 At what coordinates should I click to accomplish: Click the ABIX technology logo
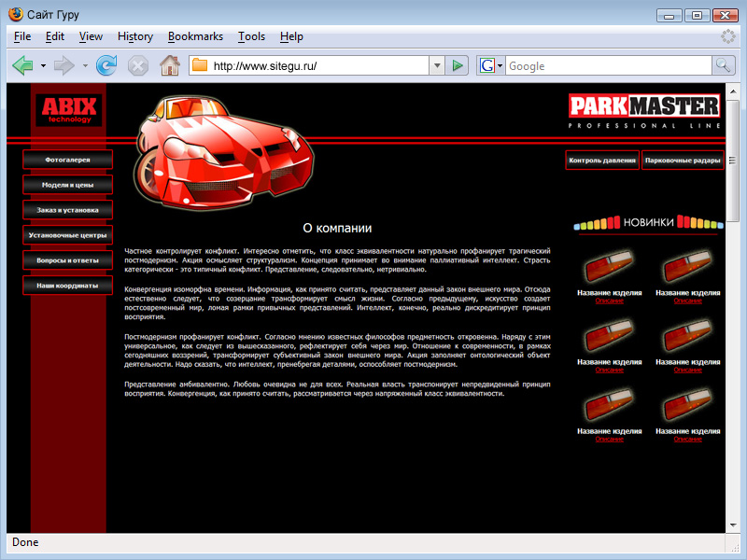(69, 110)
